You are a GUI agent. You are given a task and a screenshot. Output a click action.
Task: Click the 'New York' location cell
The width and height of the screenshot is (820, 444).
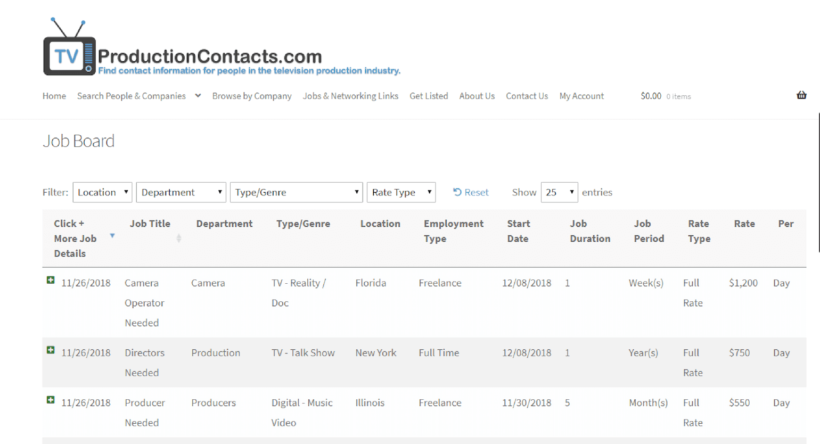coord(376,353)
